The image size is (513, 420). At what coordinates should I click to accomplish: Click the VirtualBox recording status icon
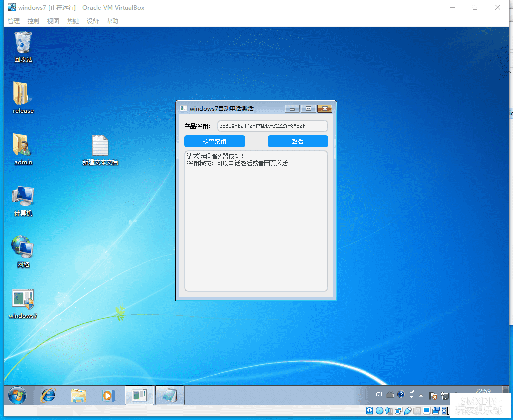[x=436, y=411]
